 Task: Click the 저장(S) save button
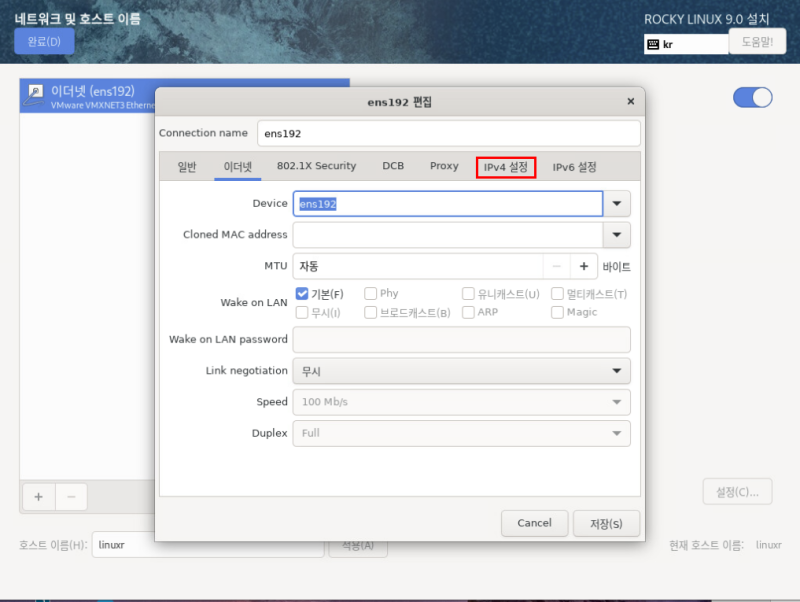606,523
